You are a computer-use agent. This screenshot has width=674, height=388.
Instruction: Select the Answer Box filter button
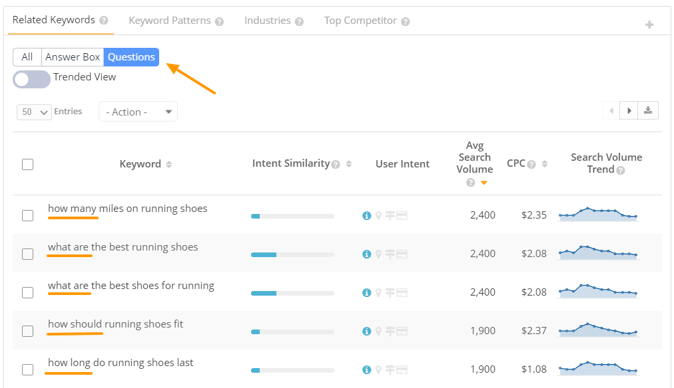[73, 57]
